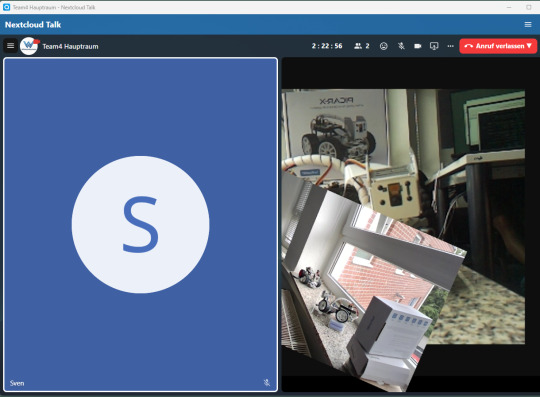Start screen sharing with the monitor icon
Viewport: 540px width, 397px height.
pos(434,46)
